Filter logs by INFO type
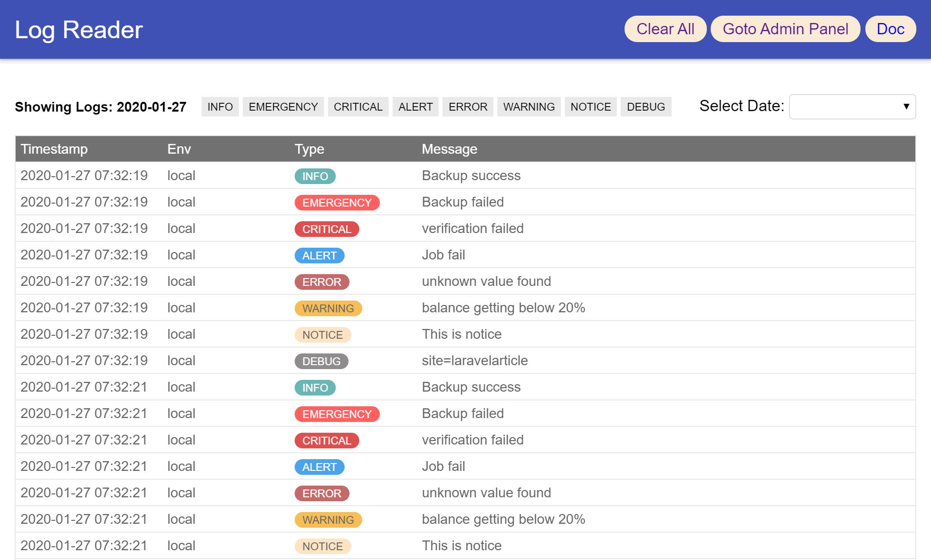This screenshot has height=560, width=931. pyautogui.click(x=220, y=107)
